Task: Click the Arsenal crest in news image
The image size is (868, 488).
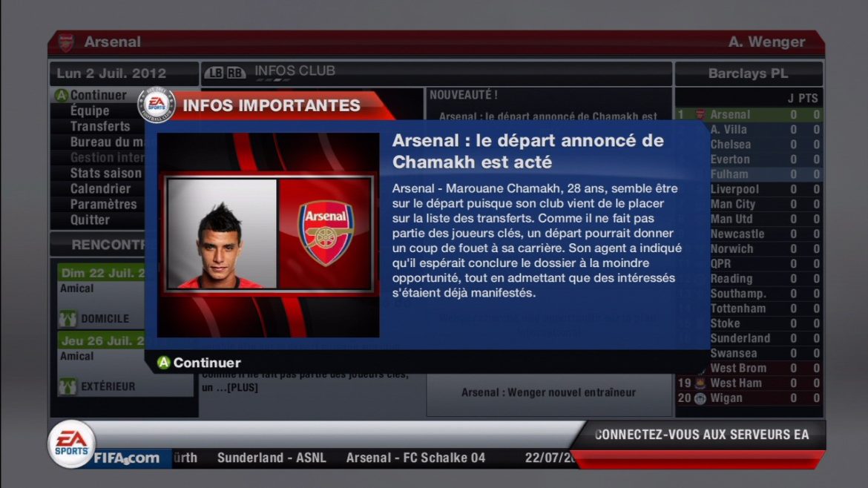Action: click(x=326, y=233)
